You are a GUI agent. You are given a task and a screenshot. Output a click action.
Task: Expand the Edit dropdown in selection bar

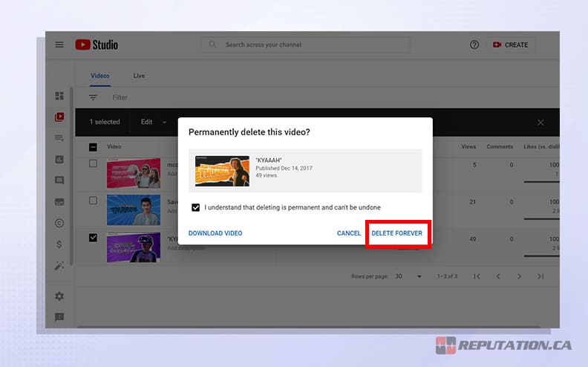coord(154,122)
